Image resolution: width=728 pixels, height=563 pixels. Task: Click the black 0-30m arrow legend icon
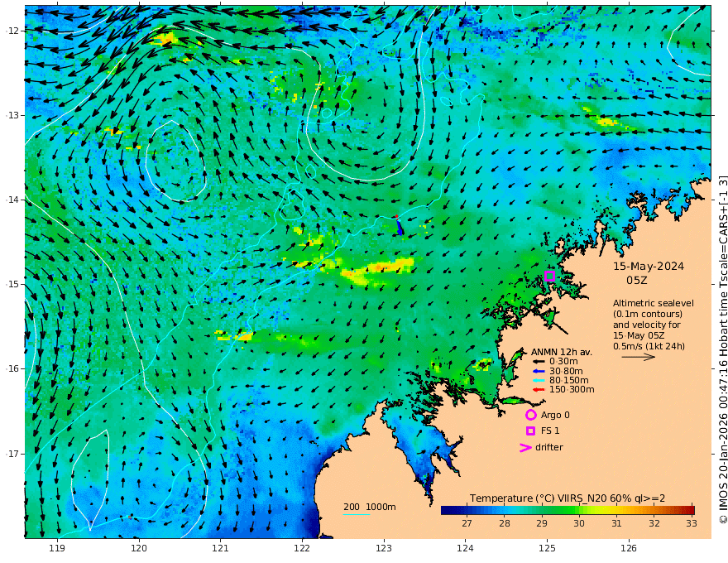click(539, 362)
